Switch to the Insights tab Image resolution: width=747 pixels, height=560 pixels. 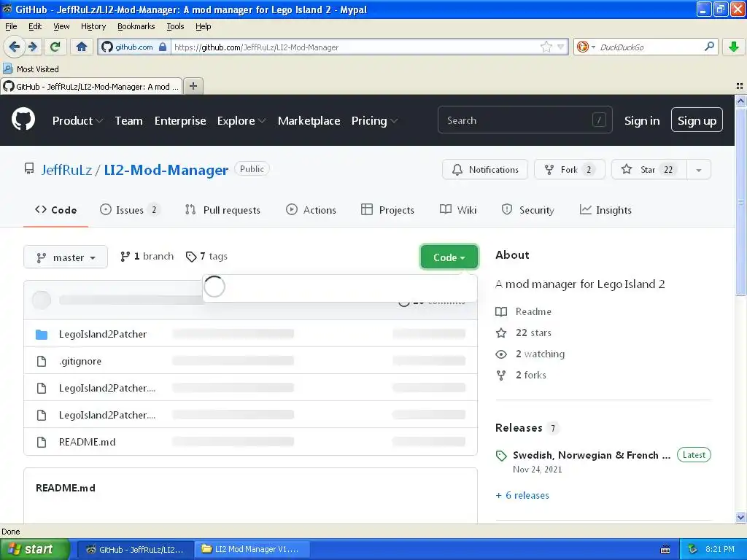pyautogui.click(x=605, y=210)
